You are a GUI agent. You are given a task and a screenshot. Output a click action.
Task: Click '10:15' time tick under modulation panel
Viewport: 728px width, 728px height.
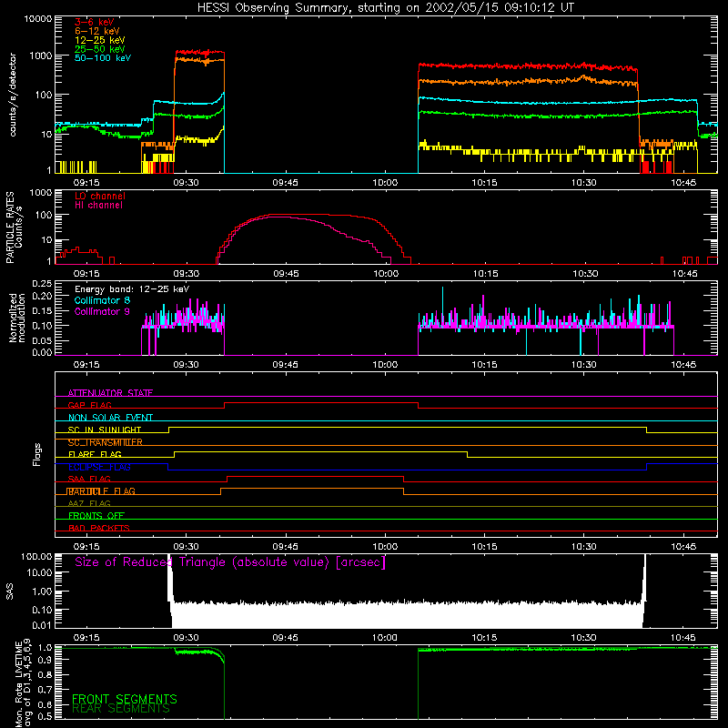pos(484,365)
